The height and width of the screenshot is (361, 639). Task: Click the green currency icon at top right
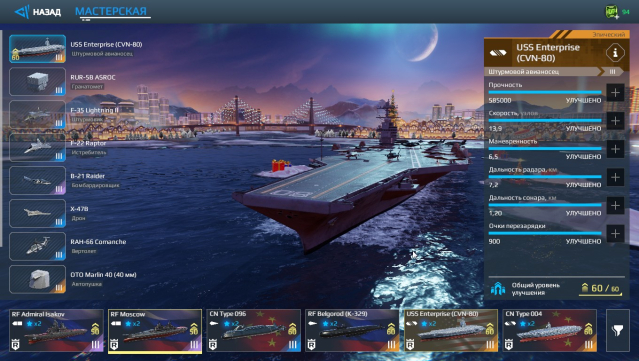pyautogui.click(x=611, y=11)
